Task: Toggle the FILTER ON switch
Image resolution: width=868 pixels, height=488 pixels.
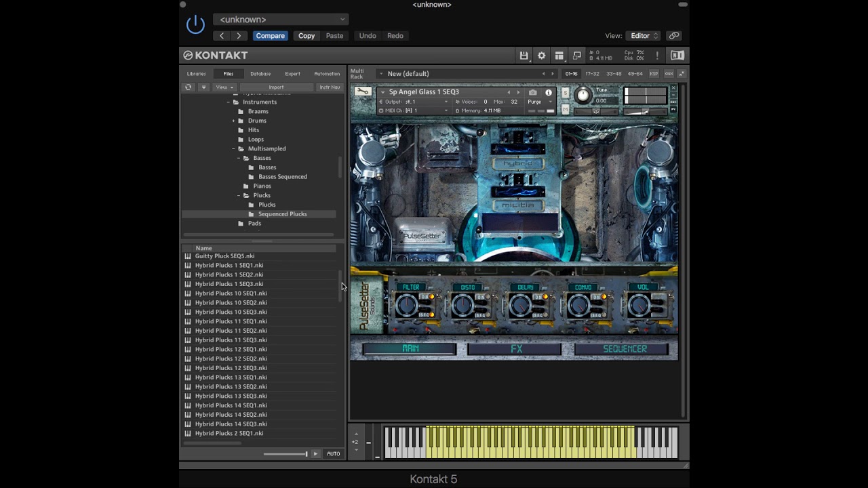Action: (427, 297)
